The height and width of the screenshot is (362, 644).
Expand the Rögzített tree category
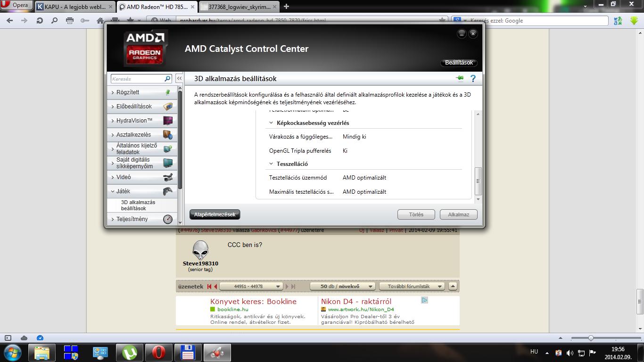(x=113, y=93)
